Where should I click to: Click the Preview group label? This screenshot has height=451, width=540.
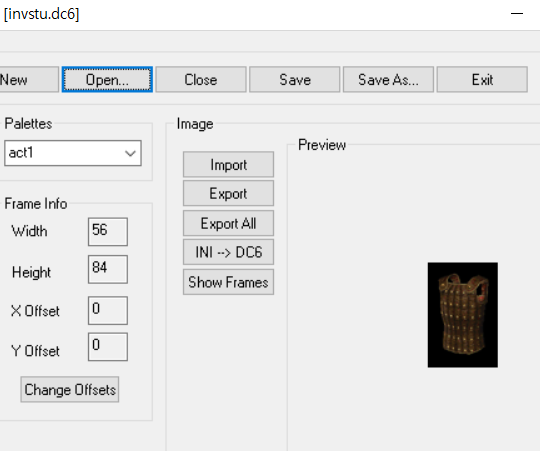[x=322, y=145]
